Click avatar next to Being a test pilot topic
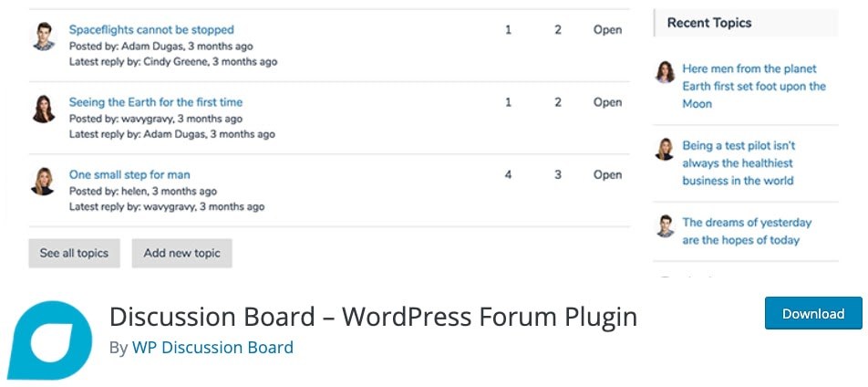 666,149
